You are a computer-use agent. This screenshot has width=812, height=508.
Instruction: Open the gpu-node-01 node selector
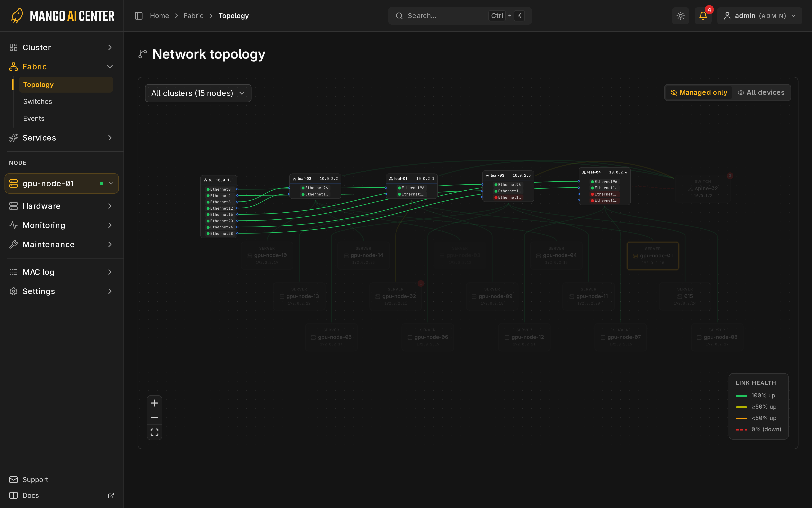pyautogui.click(x=62, y=183)
